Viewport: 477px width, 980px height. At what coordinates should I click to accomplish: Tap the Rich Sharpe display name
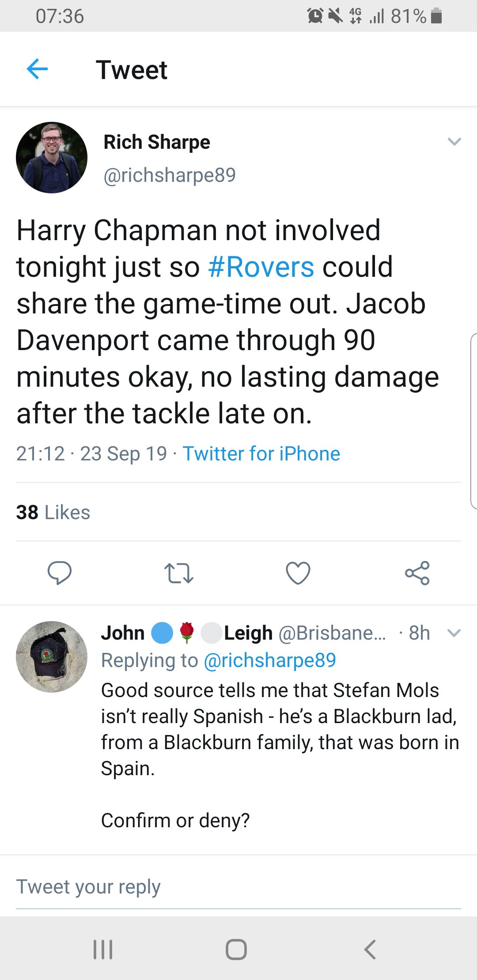pyautogui.click(x=157, y=142)
